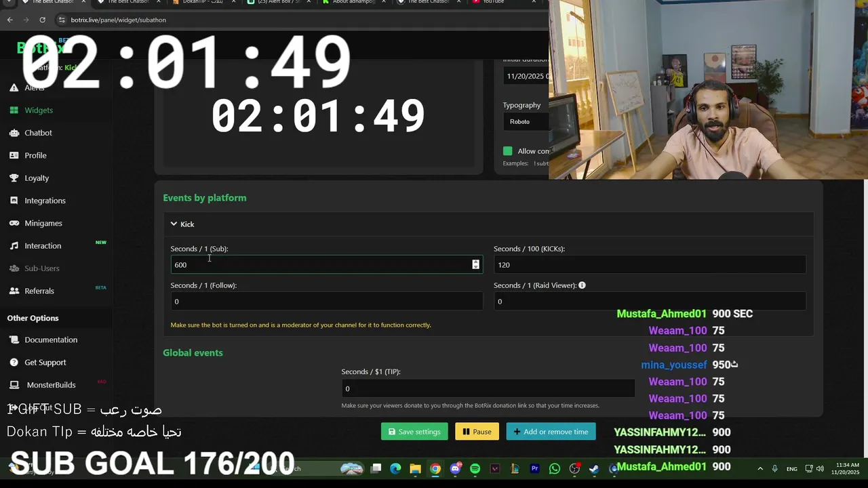Viewport: 868px width, 488px height.
Task: Click the Sub seconds number spinner
Action: click(475, 264)
